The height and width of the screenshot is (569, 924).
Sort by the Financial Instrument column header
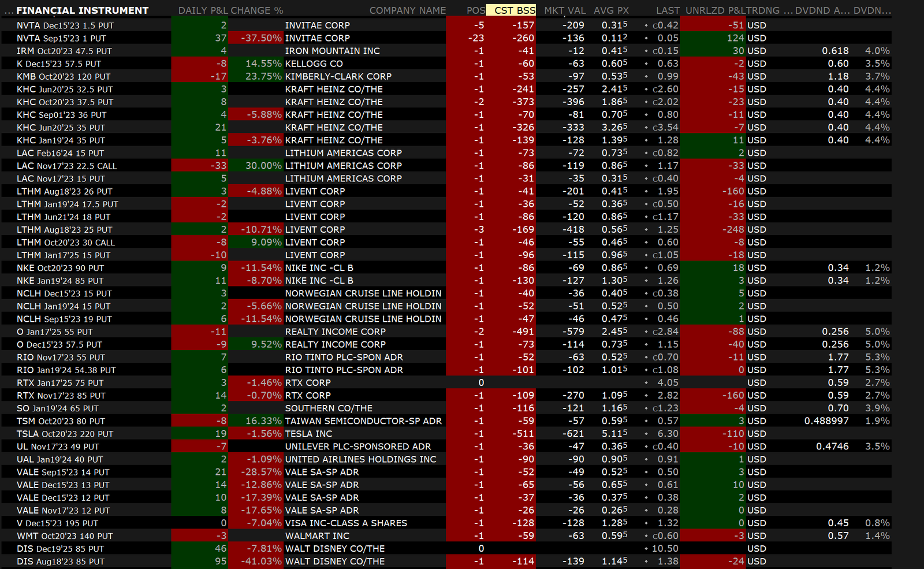[82, 10]
